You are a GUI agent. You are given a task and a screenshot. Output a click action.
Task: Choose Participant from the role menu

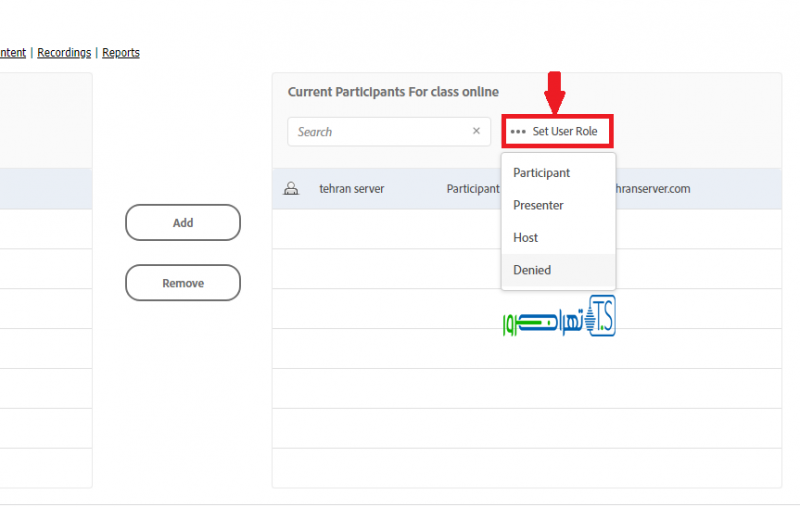pos(542,173)
